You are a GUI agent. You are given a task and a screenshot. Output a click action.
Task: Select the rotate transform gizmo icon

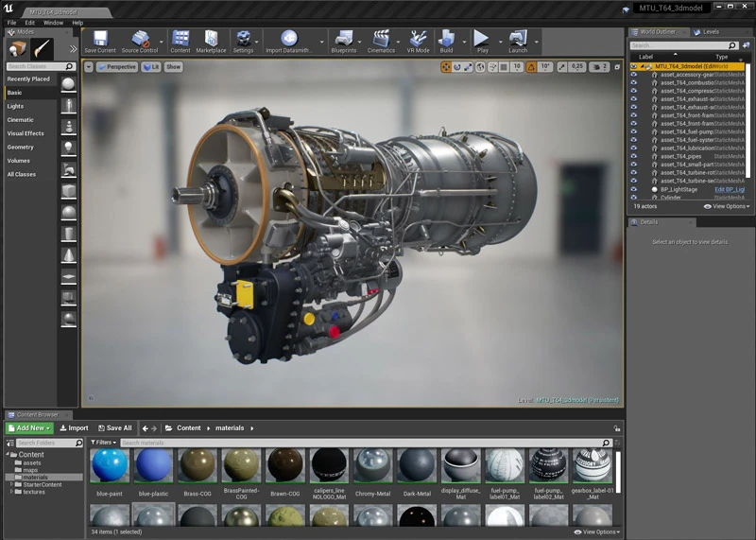tap(457, 67)
